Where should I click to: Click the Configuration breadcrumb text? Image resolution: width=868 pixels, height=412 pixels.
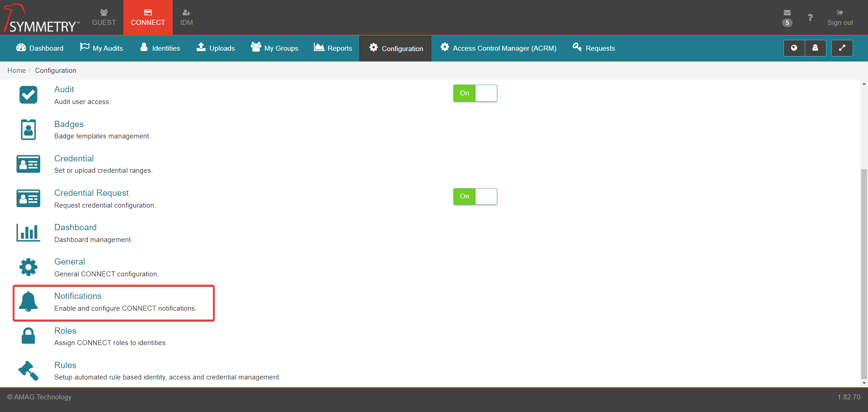click(x=56, y=71)
